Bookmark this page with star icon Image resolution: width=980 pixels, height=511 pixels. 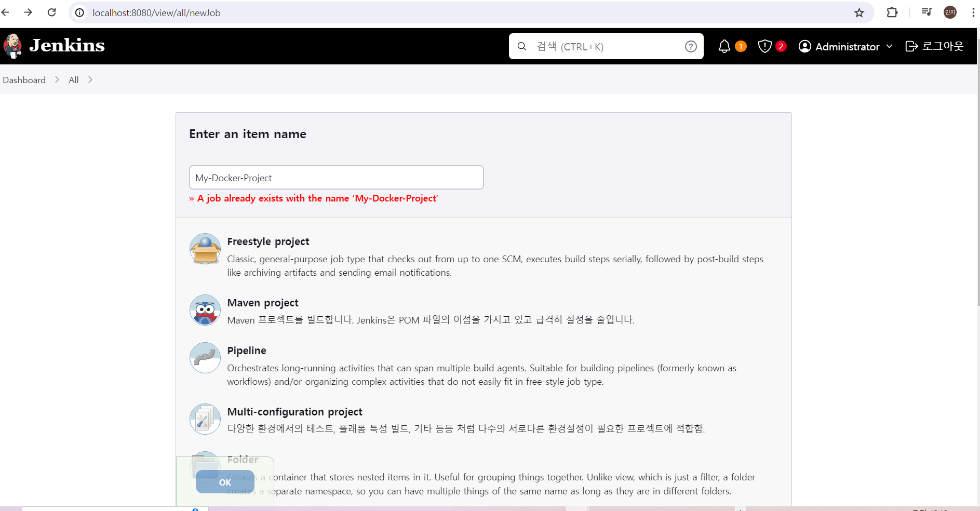point(859,12)
